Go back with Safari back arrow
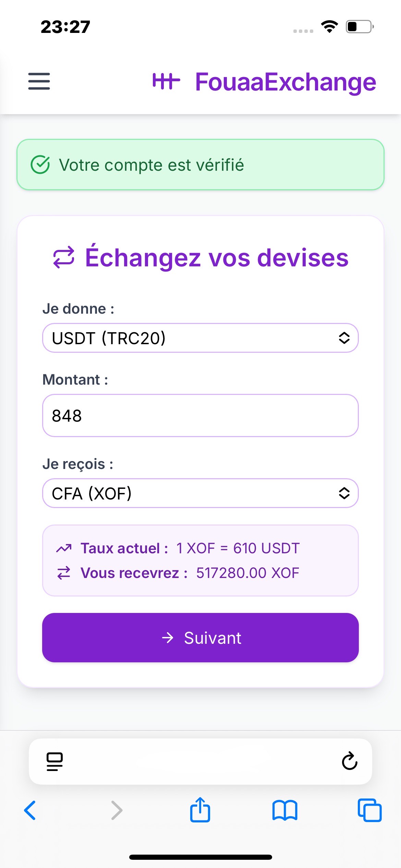This screenshot has width=401, height=868. (x=30, y=810)
